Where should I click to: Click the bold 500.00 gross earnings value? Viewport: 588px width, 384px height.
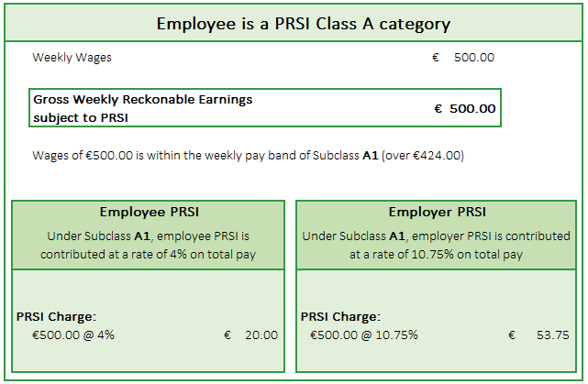pos(473,108)
